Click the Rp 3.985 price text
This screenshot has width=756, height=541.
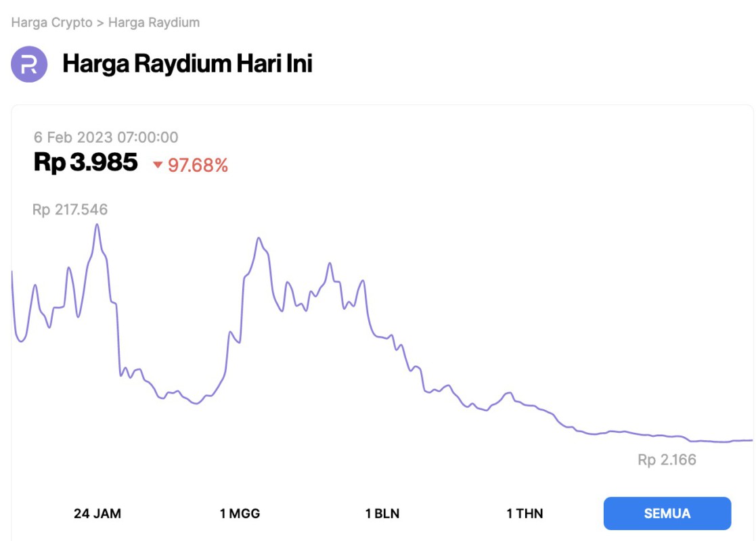tap(85, 162)
